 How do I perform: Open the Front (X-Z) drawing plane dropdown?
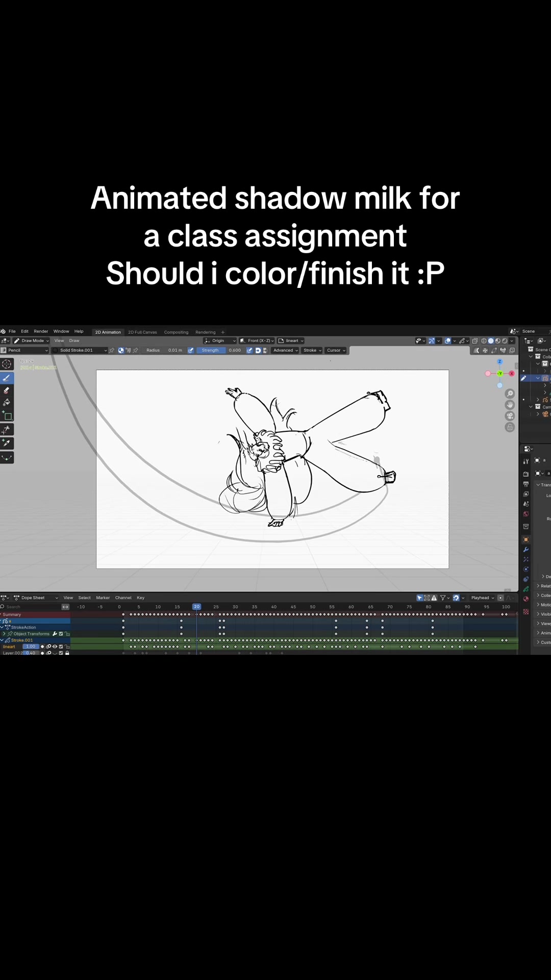(257, 341)
